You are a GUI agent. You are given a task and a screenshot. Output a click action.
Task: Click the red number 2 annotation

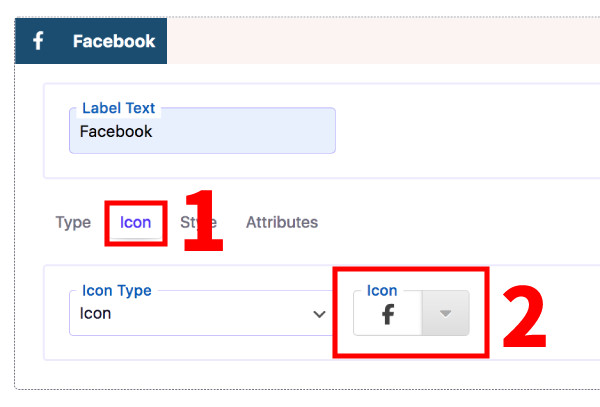[524, 316]
